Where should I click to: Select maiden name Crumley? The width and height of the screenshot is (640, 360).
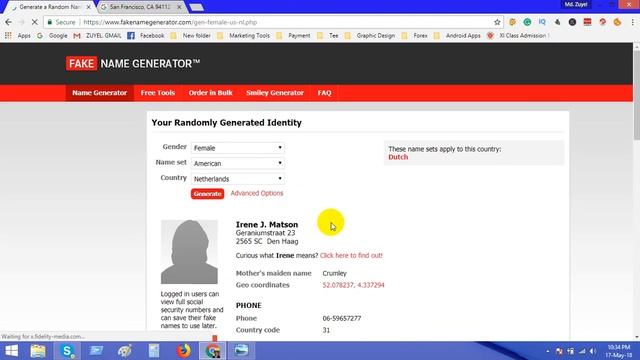pos(334,273)
